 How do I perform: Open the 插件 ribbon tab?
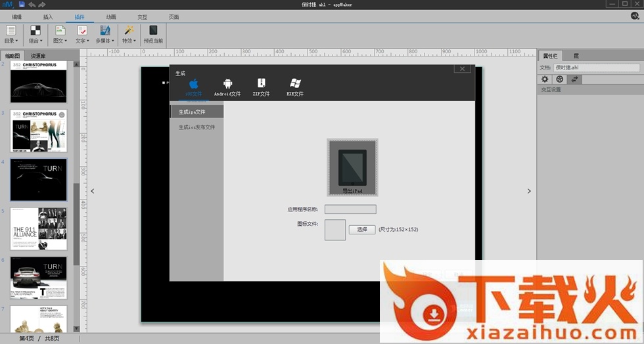[x=80, y=17]
